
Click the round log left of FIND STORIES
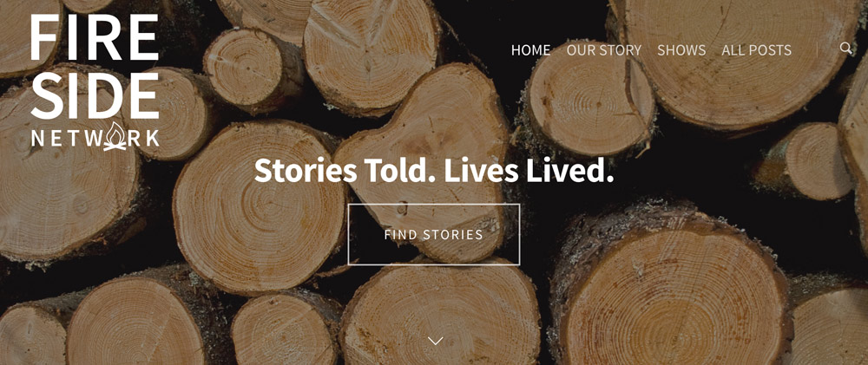point(259,207)
